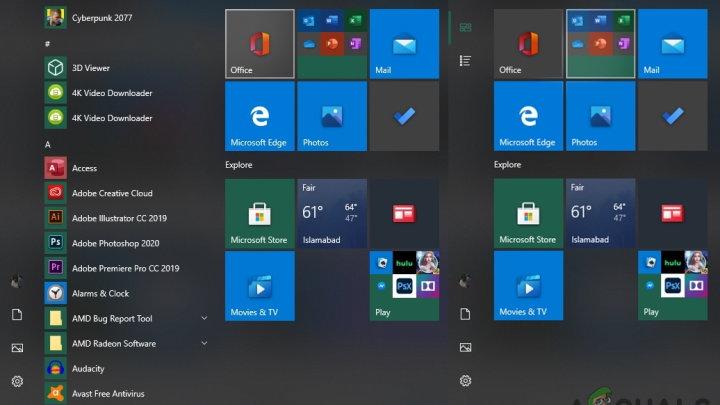
Task: Open Movies & TV tile in tiles-only menu
Action: click(x=529, y=286)
